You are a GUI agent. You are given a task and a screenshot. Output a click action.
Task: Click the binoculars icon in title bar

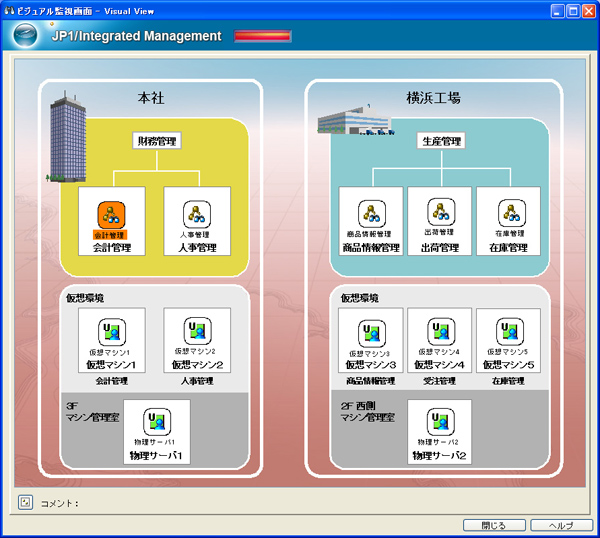[x=10, y=11]
